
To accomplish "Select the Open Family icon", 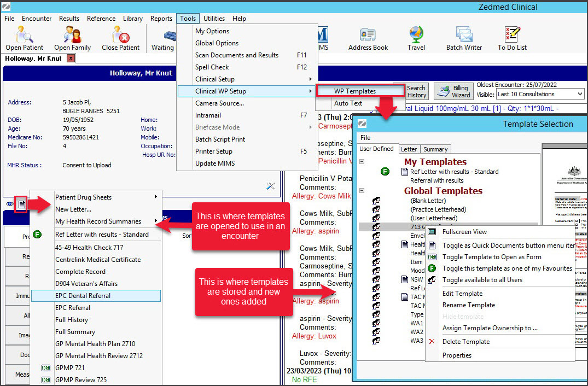I will coord(72,37).
